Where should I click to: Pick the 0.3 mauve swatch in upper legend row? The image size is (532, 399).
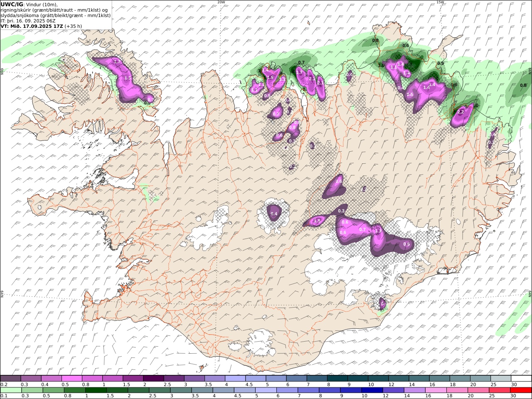point(31,379)
